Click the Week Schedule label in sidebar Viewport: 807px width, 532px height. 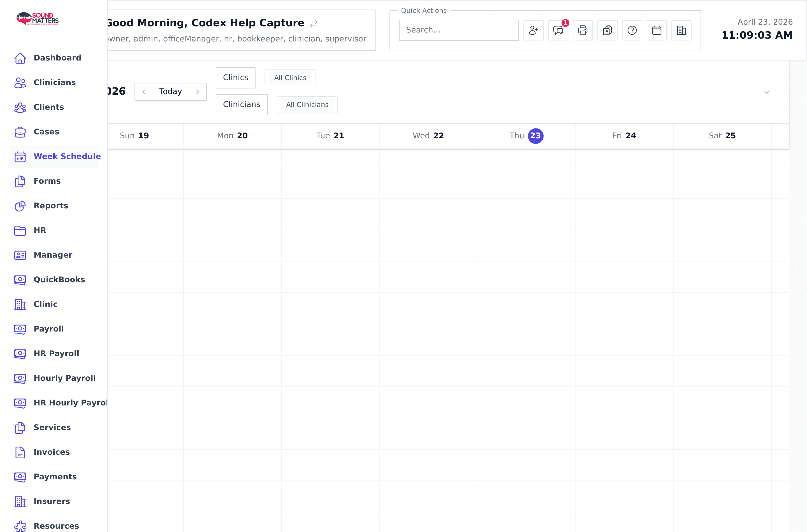click(67, 157)
